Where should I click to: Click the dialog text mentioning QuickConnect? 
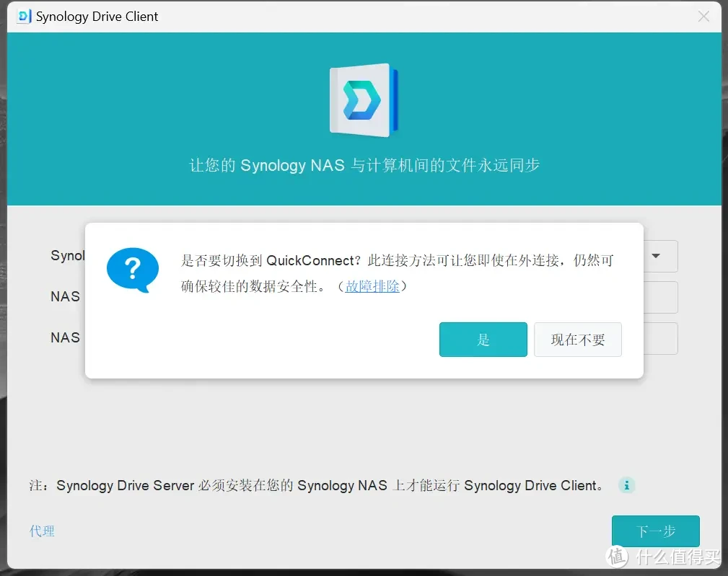click(398, 273)
